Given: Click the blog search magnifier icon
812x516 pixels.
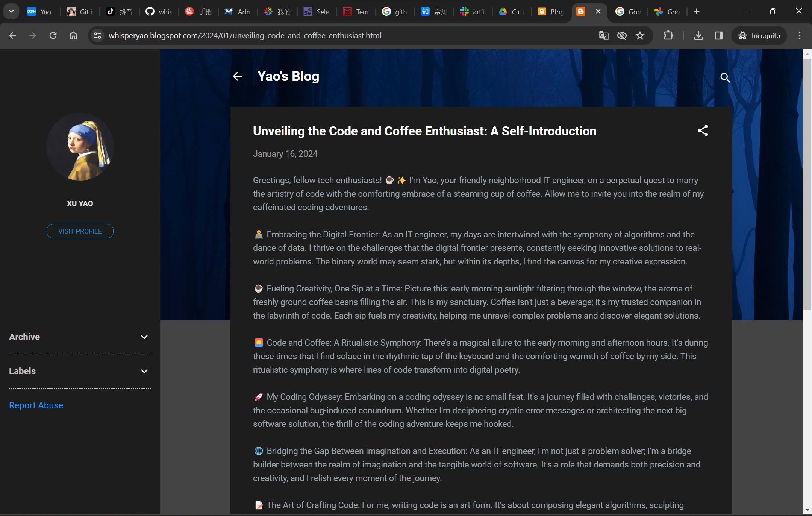Looking at the screenshot, I should 725,78.
